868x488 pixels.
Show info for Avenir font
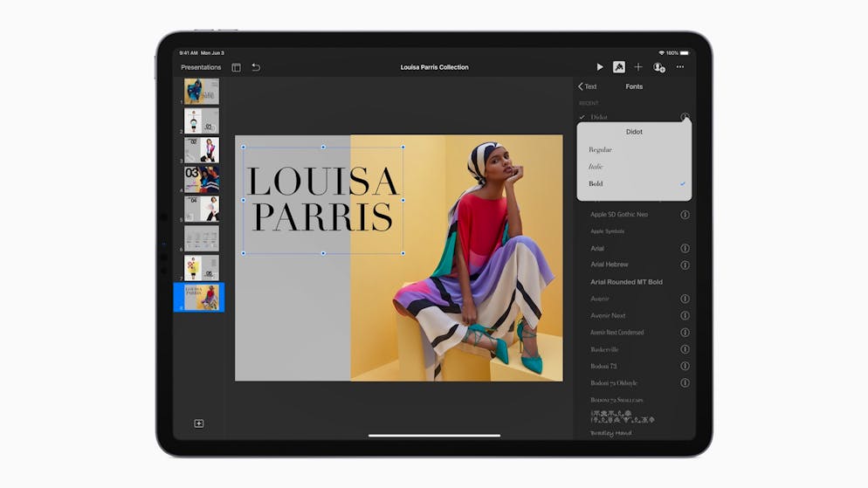685,299
